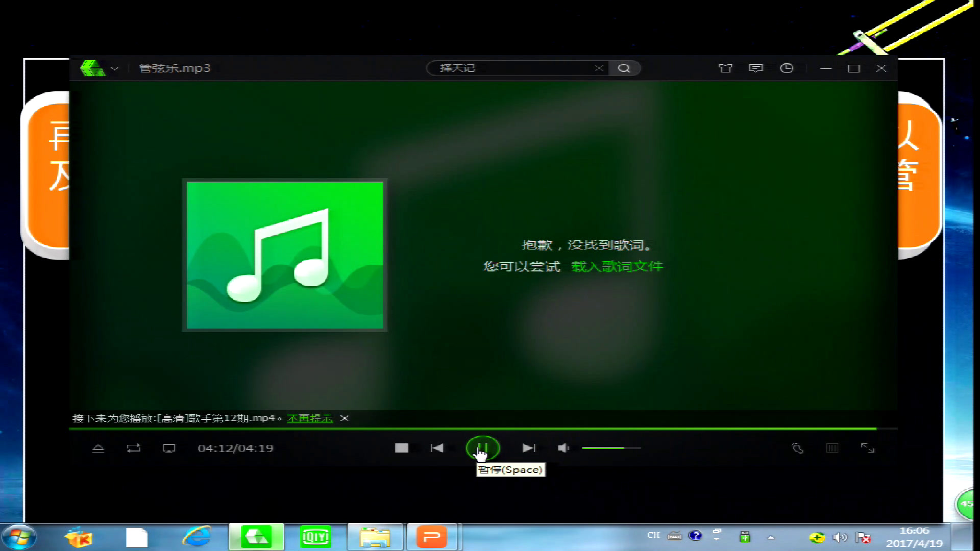
Task: Open the playlist panel icon
Action: click(832, 448)
